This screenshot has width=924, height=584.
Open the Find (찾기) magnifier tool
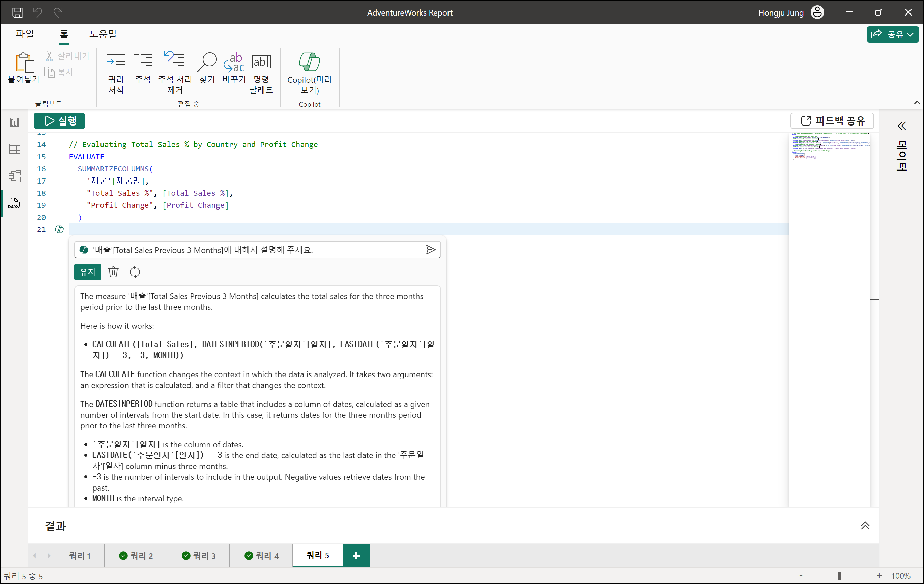tap(207, 62)
